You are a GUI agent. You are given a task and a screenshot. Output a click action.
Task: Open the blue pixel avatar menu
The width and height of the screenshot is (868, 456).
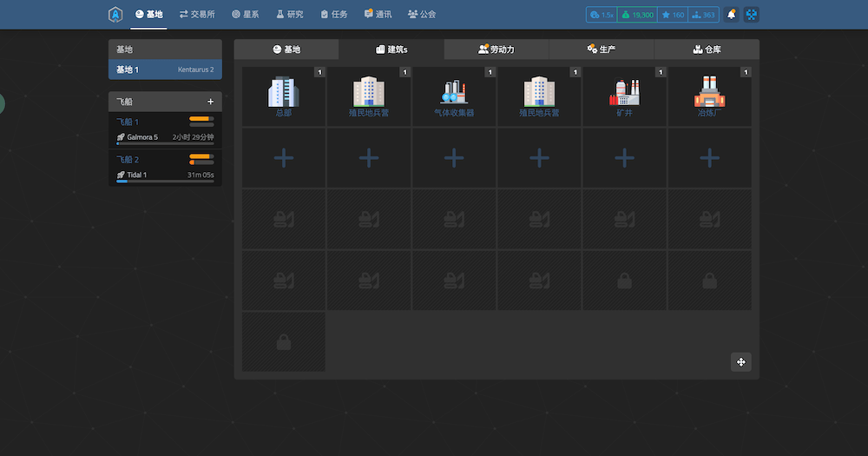coord(752,15)
